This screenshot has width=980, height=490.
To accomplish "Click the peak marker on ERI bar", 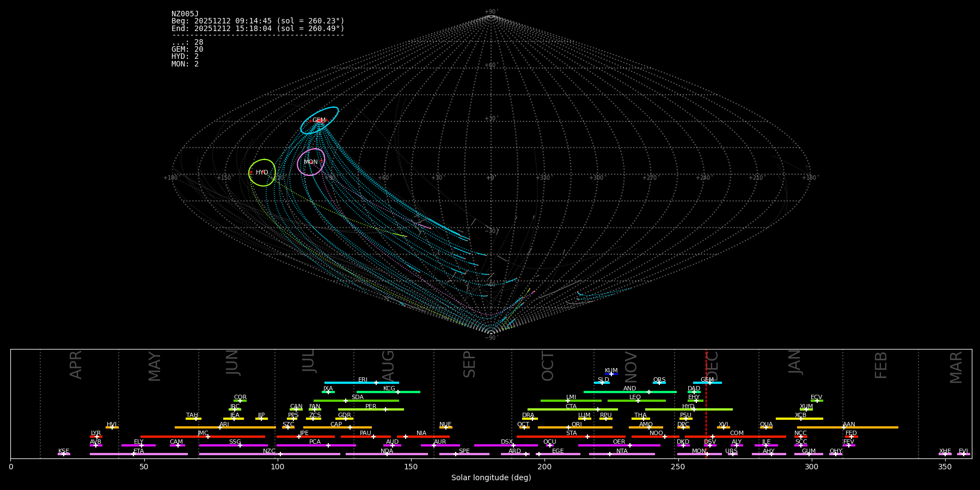I will 376,383.
